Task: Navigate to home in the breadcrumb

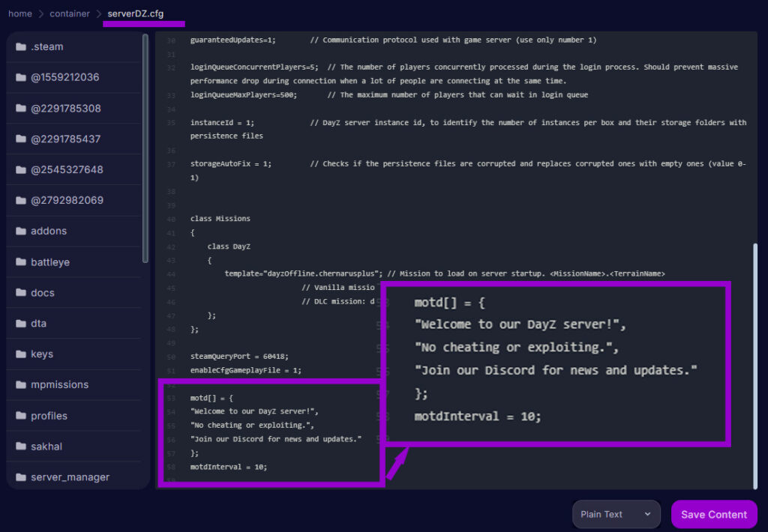Action: (x=19, y=13)
